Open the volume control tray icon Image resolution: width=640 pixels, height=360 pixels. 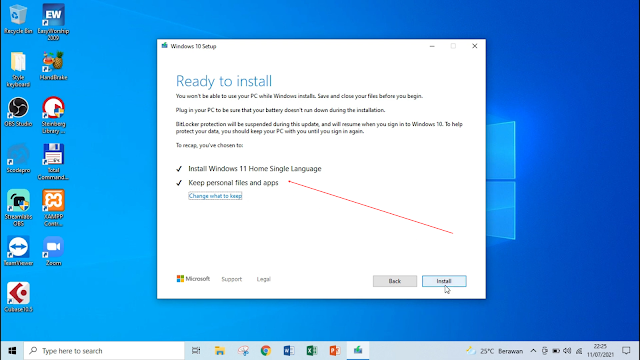pos(567,351)
